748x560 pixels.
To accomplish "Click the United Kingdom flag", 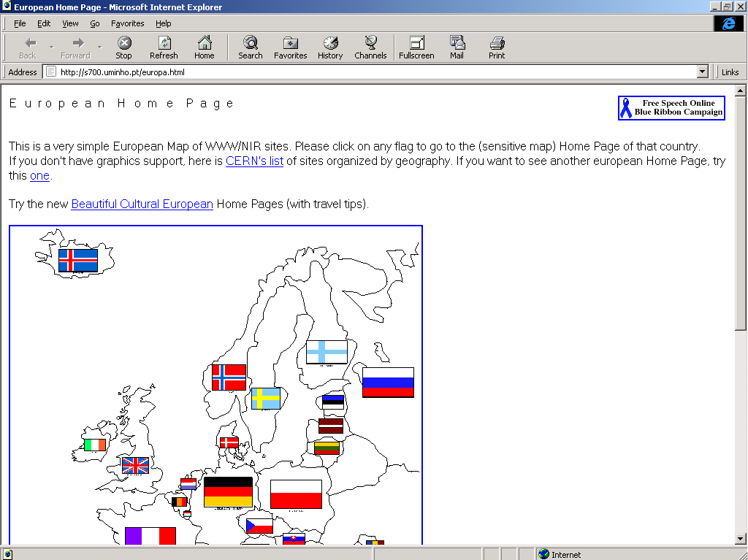I will (x=135, y=465).
